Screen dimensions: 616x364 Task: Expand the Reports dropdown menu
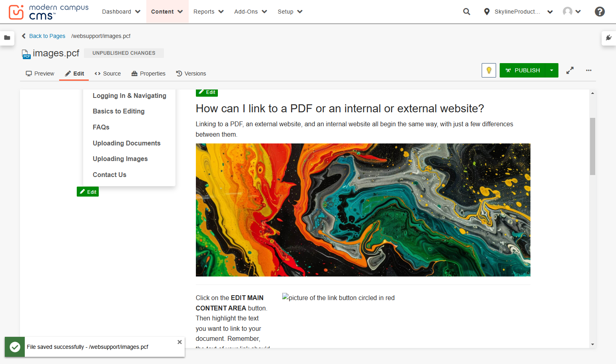click(209, 12)
